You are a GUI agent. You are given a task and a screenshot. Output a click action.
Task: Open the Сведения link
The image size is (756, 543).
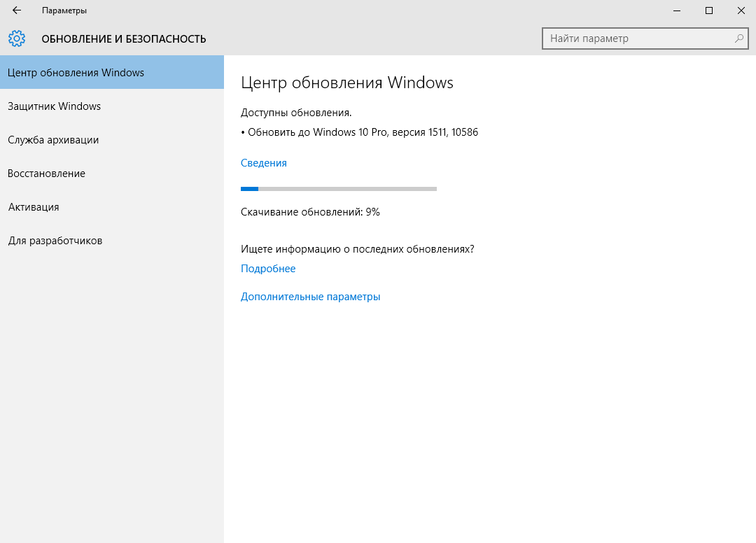(264, 163)
